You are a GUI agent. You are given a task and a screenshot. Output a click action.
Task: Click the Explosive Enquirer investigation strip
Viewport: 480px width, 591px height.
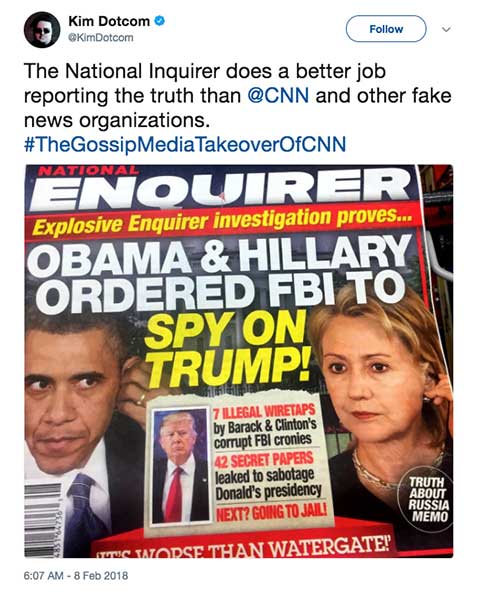[222, 221]
